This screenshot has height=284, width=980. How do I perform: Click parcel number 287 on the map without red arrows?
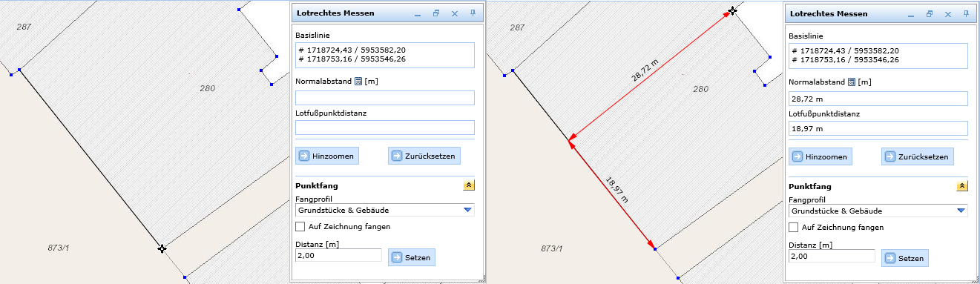pyautogui.click(x=24, y=27)
